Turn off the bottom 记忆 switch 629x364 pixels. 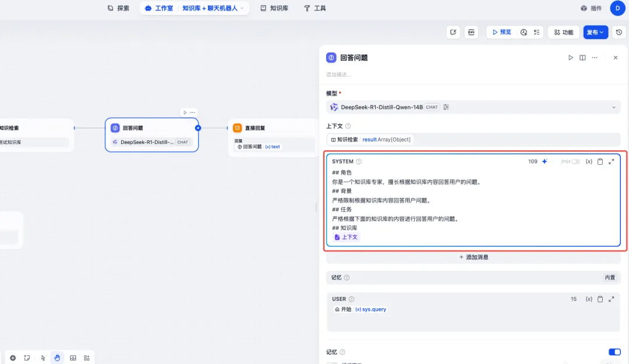pos(614,352)
